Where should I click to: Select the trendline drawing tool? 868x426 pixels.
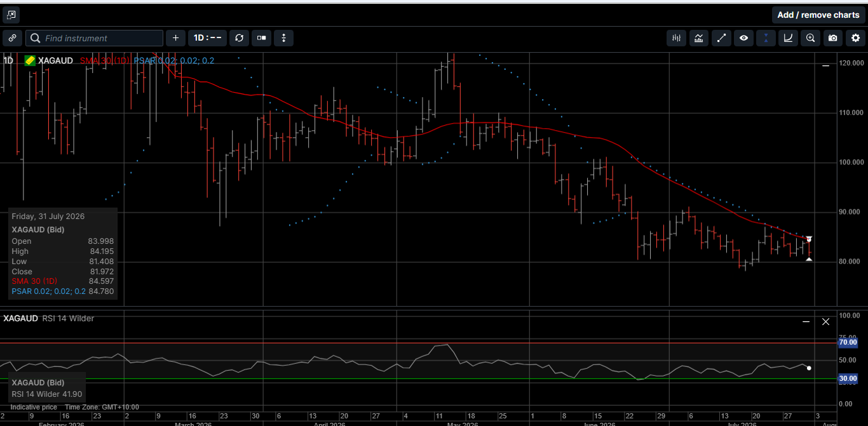click(721, 38)
